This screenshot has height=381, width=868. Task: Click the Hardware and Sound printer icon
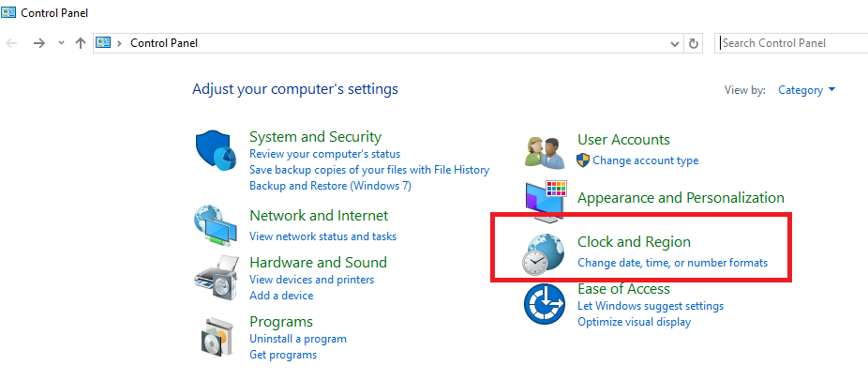[217, 277]
